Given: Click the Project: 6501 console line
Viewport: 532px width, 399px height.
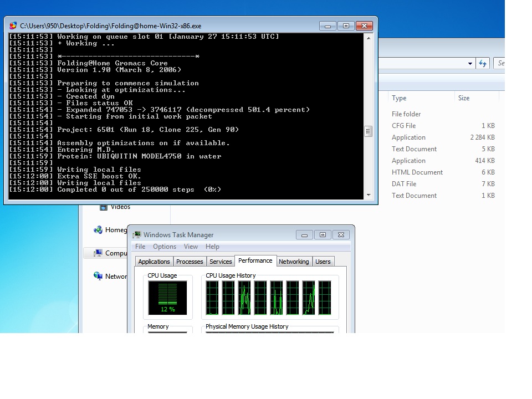Looking at the screenshot, I should click(x=124, y=130).
